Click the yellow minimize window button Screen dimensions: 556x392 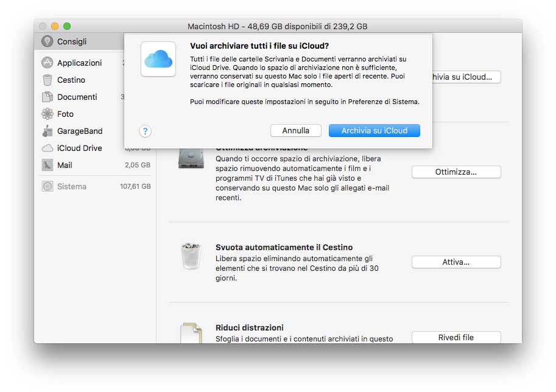[55, 26]
